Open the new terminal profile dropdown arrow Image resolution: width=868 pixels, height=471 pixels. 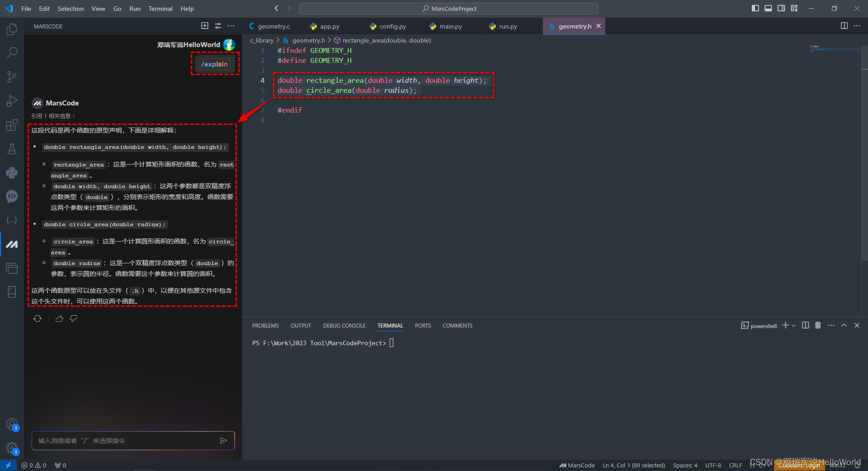pyautogui.click(x=793, y=326)
